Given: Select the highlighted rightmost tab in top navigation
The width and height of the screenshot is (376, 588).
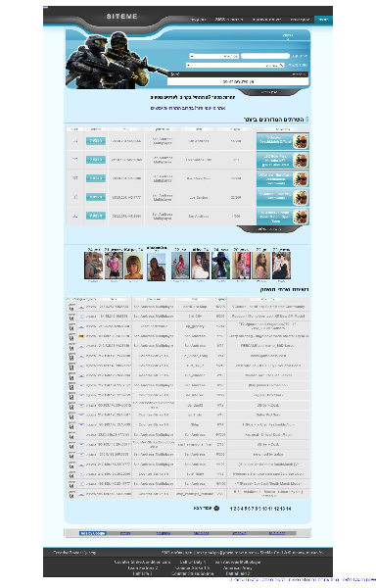Looking at the screenshot, I should click(323, 20).
